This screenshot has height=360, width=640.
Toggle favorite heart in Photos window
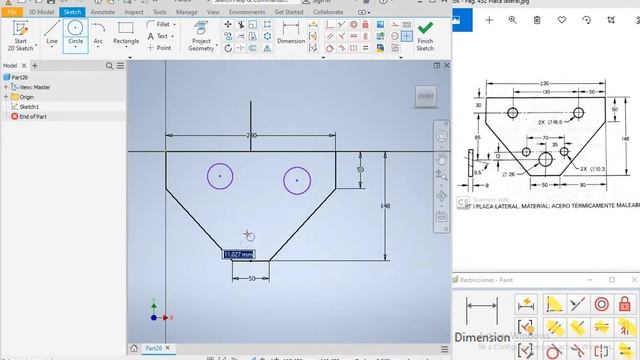[562, 20]
